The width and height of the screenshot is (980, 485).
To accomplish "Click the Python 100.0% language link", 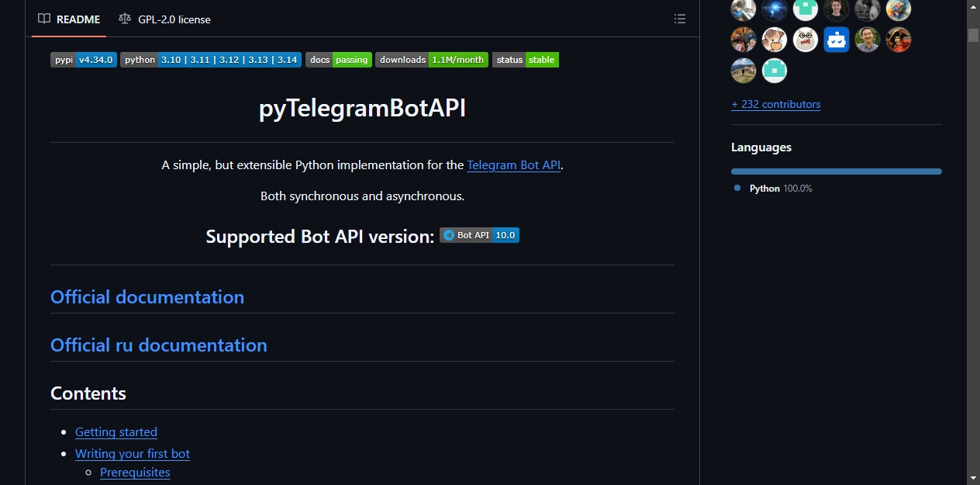I will click(x=781, y=189).
